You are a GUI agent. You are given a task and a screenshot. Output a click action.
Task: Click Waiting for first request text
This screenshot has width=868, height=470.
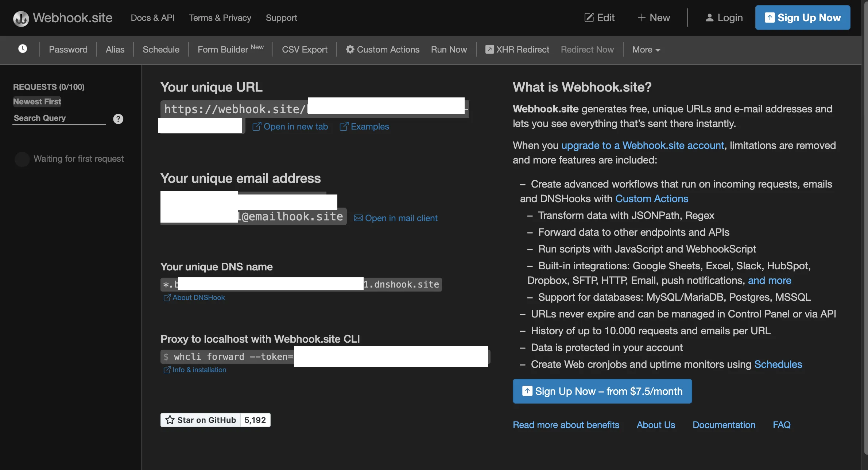pyautogui.click(x=78, y=159)
